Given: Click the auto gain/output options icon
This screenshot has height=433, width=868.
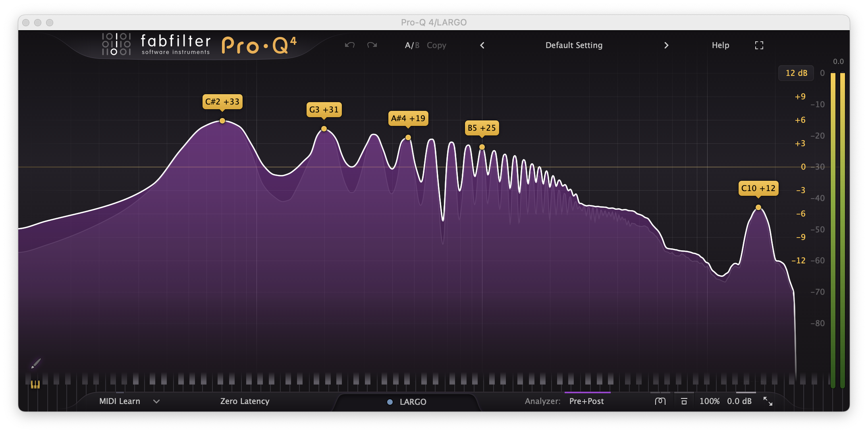Looking at the screenshot, I should point(684,401).
